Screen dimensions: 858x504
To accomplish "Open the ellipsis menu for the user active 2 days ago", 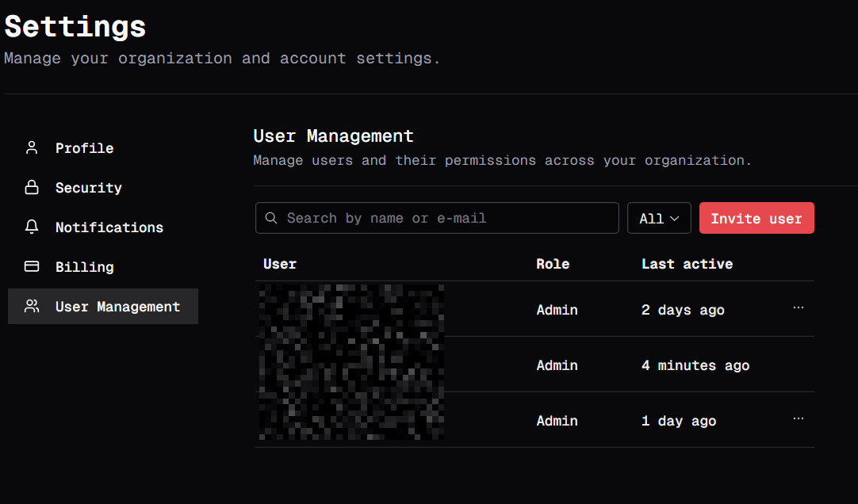I will 798,308.
